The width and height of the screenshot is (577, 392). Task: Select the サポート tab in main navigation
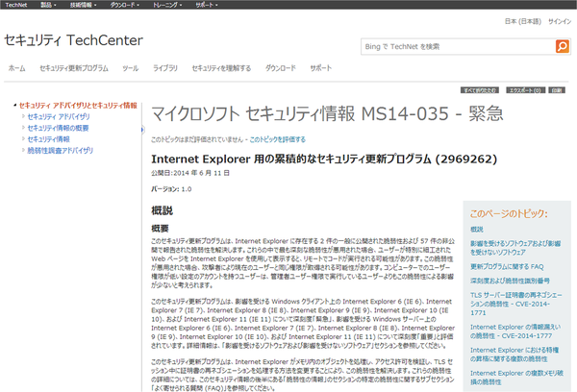(x=320, y=68)
